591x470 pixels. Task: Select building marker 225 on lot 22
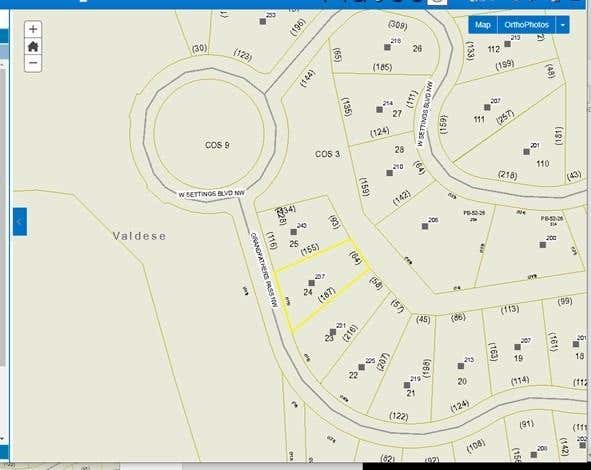pyautogui.click(x=361, y=367)
